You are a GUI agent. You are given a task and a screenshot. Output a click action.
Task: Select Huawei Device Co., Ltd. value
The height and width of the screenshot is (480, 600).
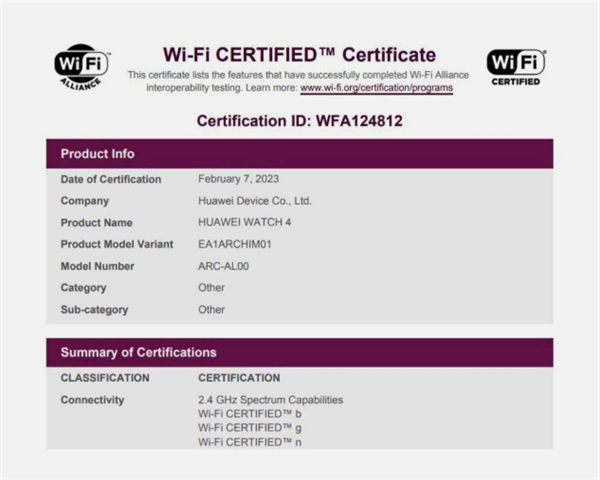(255, 201)
